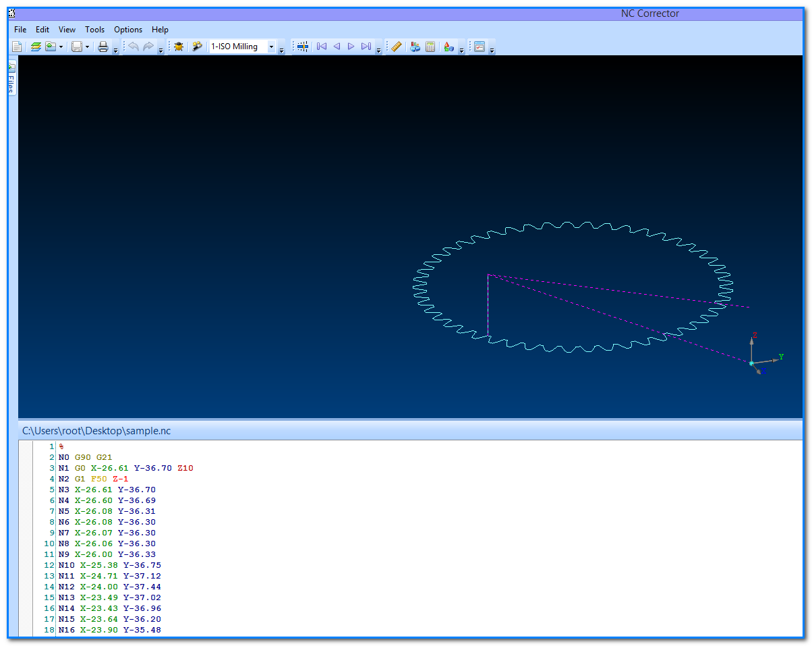Click the ruler measure tool
The width and height of the screenshot is (812, 646).
pyautogui.click(x=397, y=47)
